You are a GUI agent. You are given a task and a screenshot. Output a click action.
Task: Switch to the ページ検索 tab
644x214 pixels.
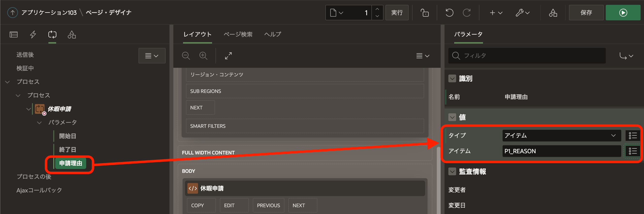click(238, 34)
